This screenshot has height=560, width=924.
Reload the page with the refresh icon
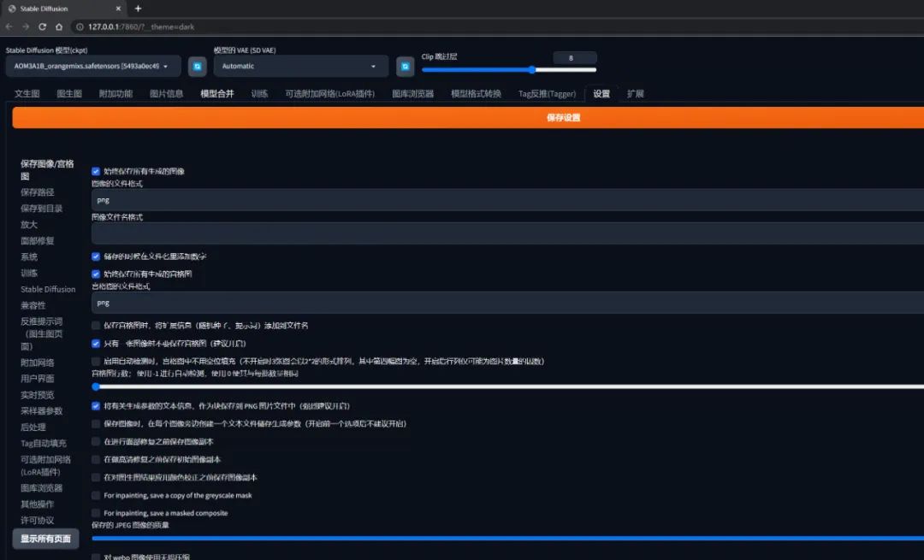pyautogui.click(x=43, y=27)
